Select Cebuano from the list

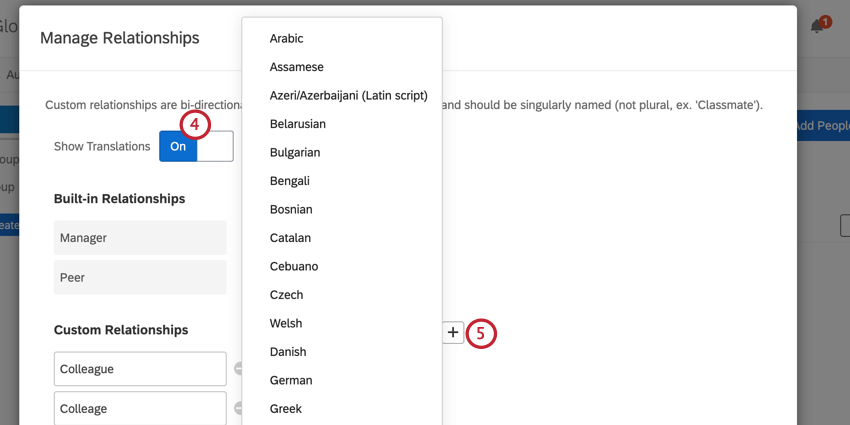[294, 266]
